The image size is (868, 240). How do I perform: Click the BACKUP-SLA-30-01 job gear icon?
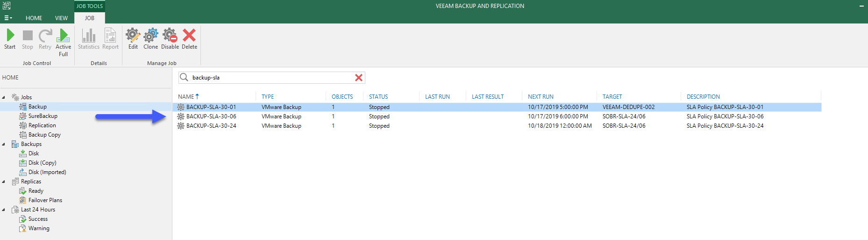pos(181,107)
